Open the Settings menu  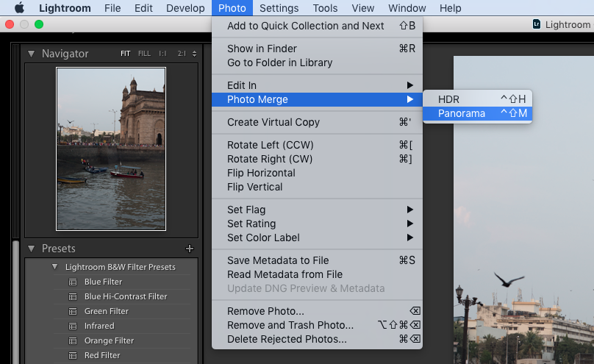[x=279, y=8]
